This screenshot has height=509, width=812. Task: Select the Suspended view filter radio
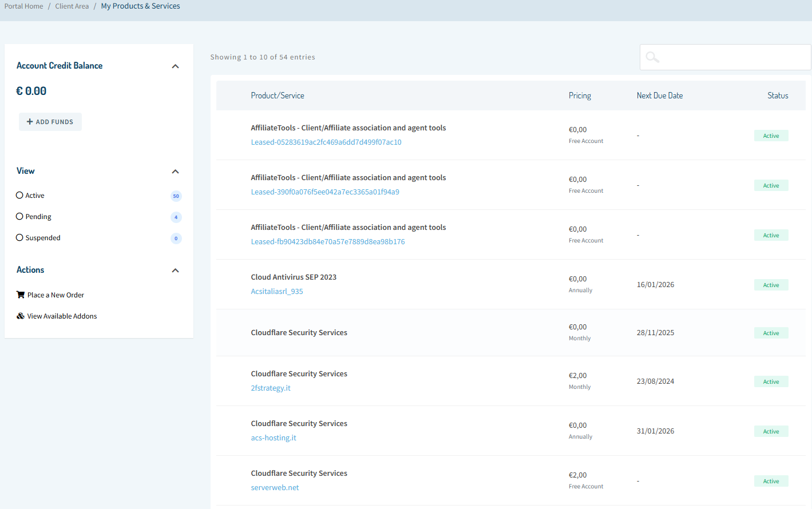[x=19, y=238]
